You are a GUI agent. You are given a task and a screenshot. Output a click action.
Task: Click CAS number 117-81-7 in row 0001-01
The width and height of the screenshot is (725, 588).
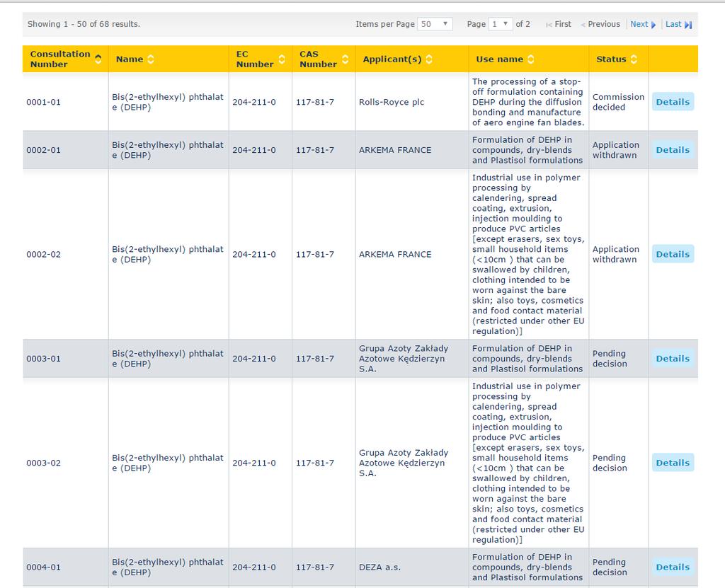(x=315, y=102)
